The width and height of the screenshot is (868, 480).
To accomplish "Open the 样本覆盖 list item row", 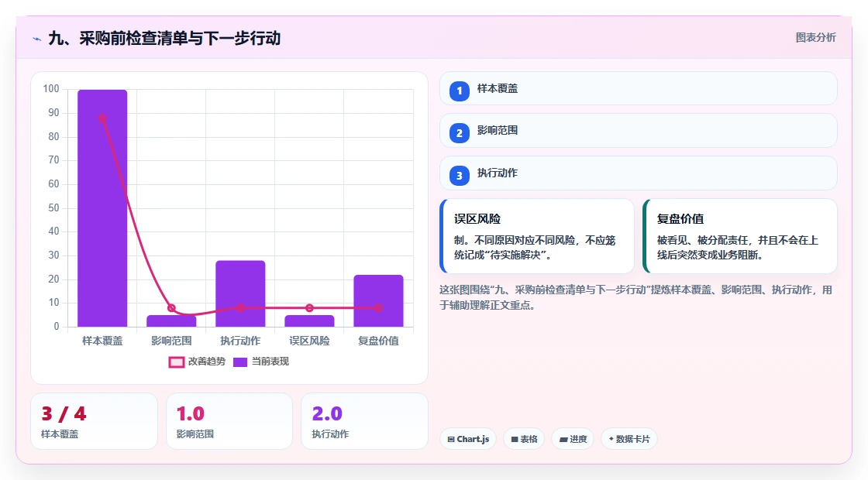I will pyautogui.click(x=639, y=88).
